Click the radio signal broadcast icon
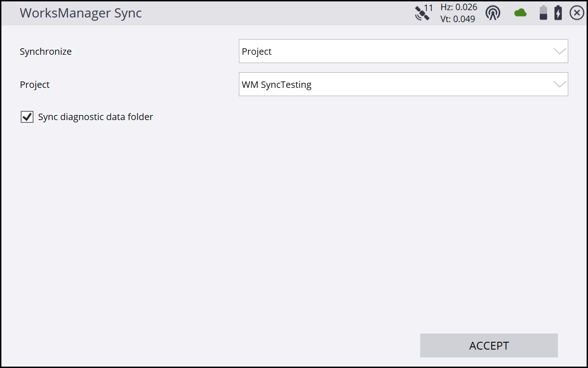588x368 pixels. pyautogui.click(x=493, y=13)
